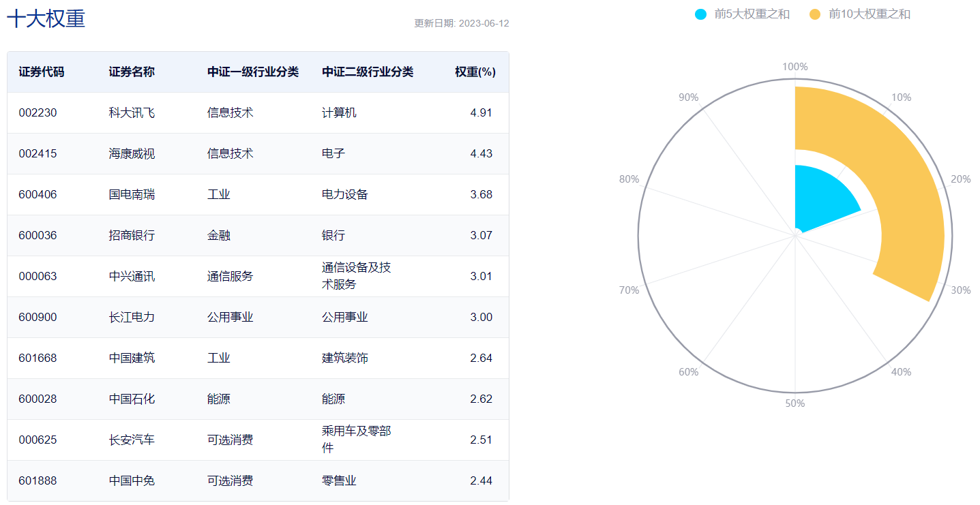Click the 十大权重 heading
This screenshot has height=505, width=980.
click(x=46, y=18)
